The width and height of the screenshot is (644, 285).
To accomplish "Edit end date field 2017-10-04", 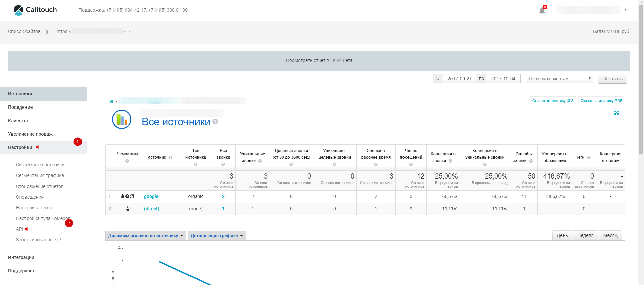I will point(503,79).
